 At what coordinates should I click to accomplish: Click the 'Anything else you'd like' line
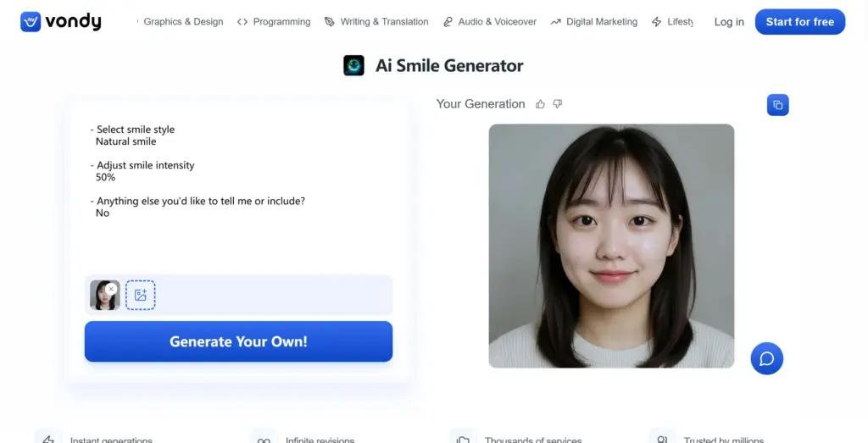(x=198, y=202)
